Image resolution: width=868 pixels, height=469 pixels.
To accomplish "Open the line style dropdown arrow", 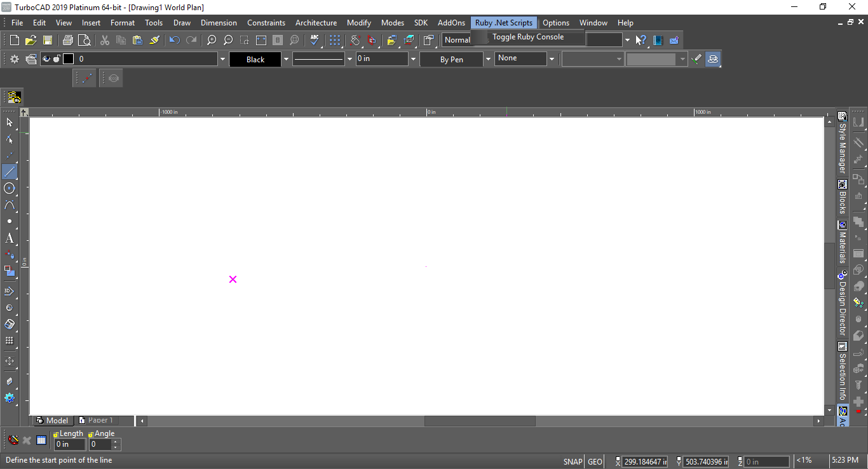I will (349, 59).
